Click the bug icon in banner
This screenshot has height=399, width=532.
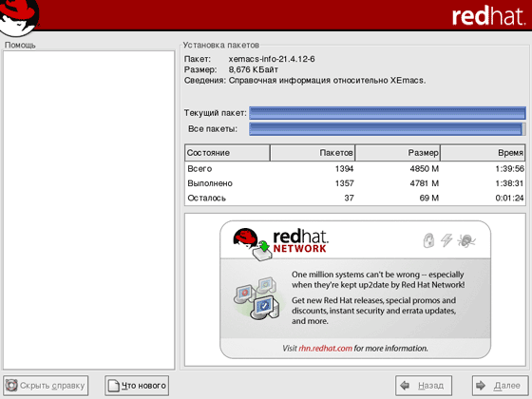pyautogui.click(x=466, y=240)
